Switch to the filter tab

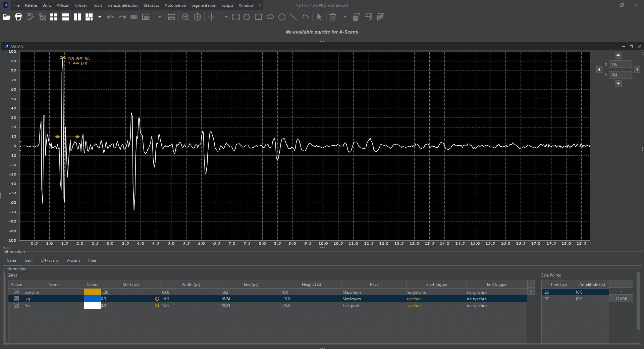click(92, 260)
